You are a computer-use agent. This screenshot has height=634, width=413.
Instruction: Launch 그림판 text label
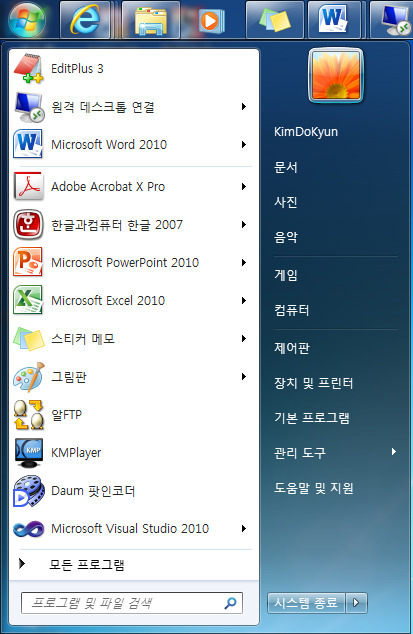69,377
